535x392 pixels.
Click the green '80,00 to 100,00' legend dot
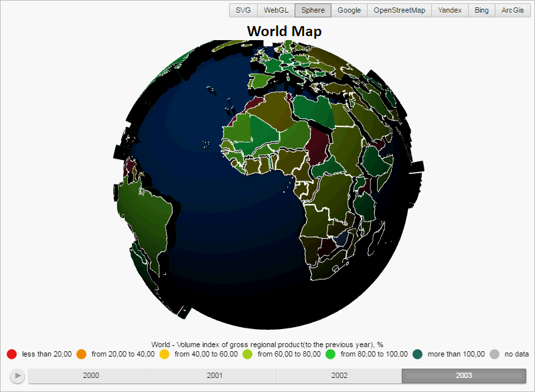click(330, 354)
